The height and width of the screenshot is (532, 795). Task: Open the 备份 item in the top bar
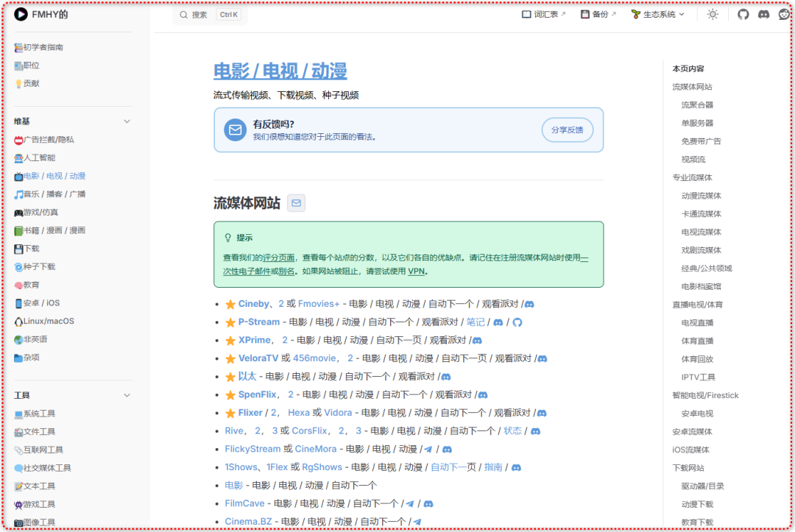pos(598,14)
